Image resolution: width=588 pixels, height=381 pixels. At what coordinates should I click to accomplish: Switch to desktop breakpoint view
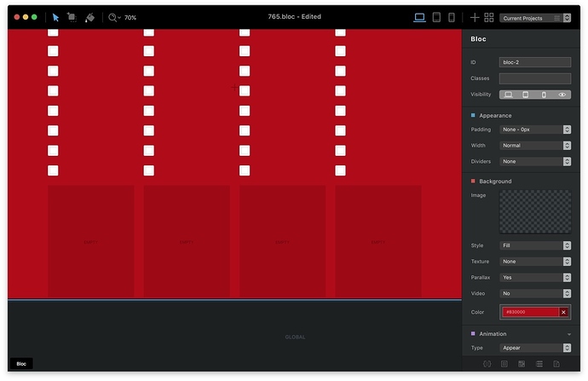(419, 17)
